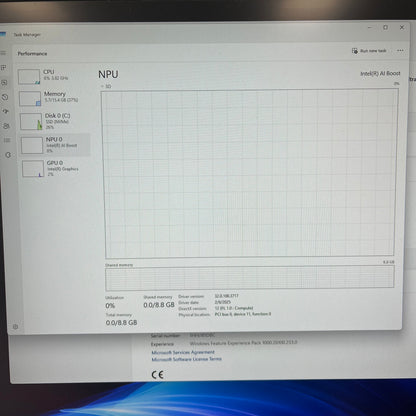Click the CPU mini graph thumbnail

(29, 76)
